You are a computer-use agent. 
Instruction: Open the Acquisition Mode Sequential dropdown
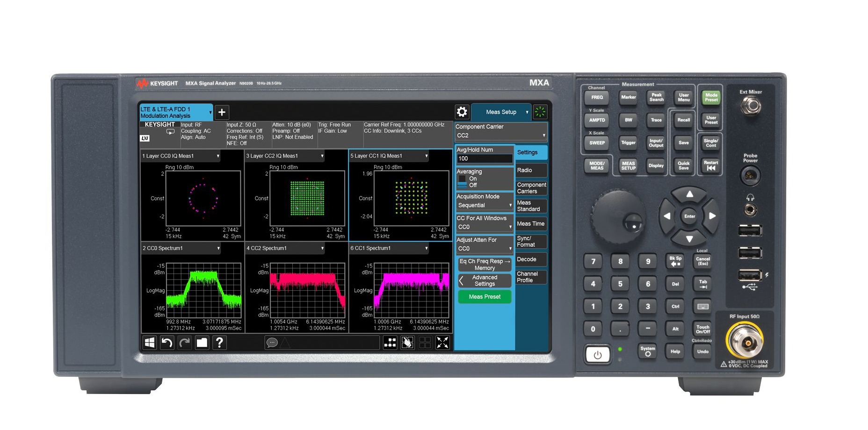(x=484, y=205)
